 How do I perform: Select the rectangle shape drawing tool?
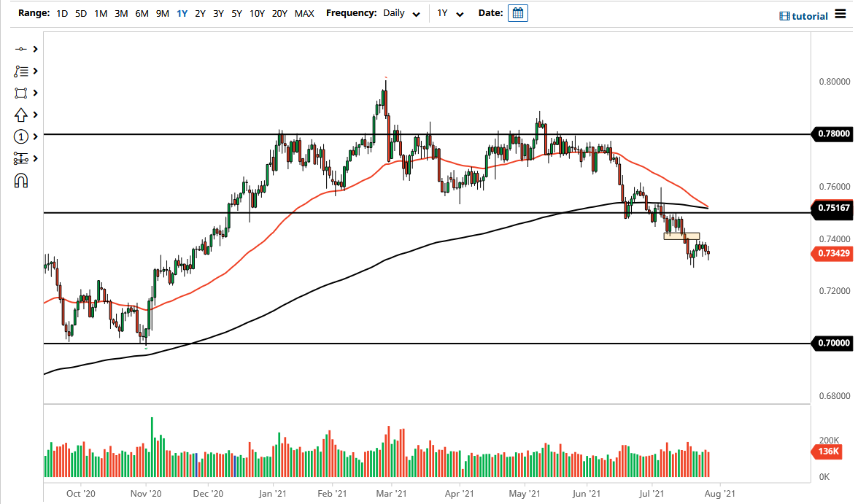(x=20, y=93)
